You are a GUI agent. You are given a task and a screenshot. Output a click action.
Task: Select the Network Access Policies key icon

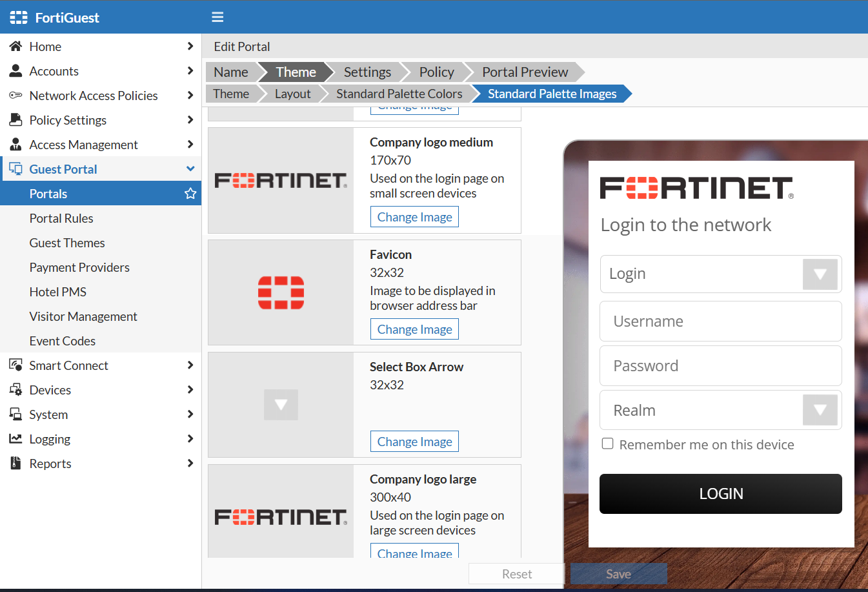click(15, 95)
